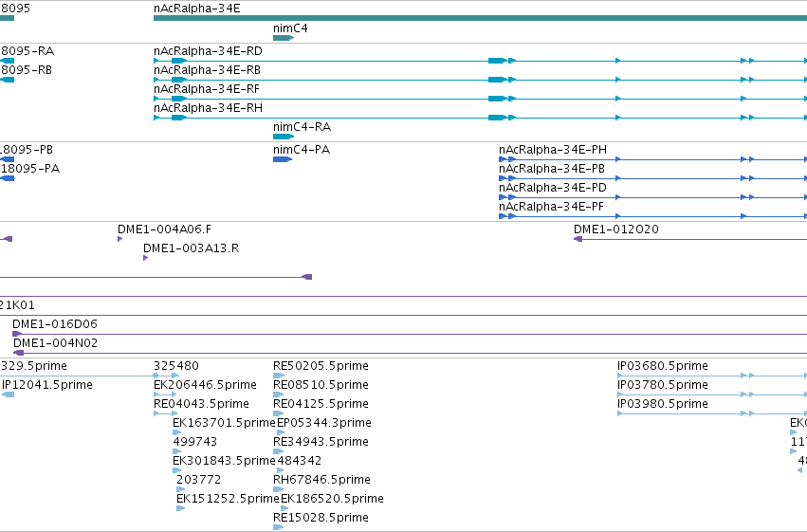Viewport: 807px width, 532px height.
Task: Click the DME1-004A06.F marker arrow
Action: click(119, 239)
